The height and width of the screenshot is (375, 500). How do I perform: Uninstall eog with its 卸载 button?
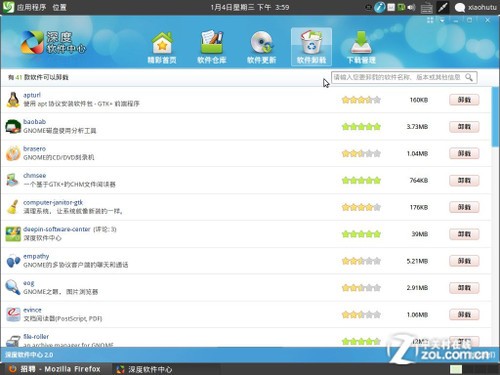point(464,288)
